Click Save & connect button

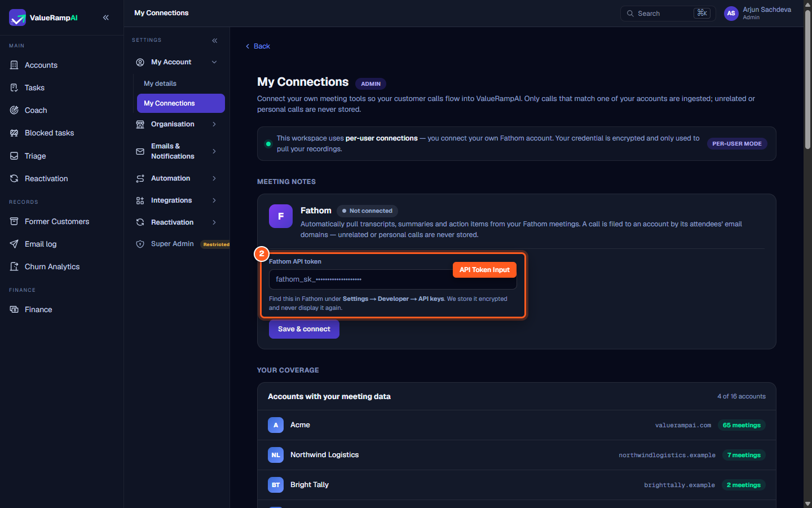click(304, 329)
